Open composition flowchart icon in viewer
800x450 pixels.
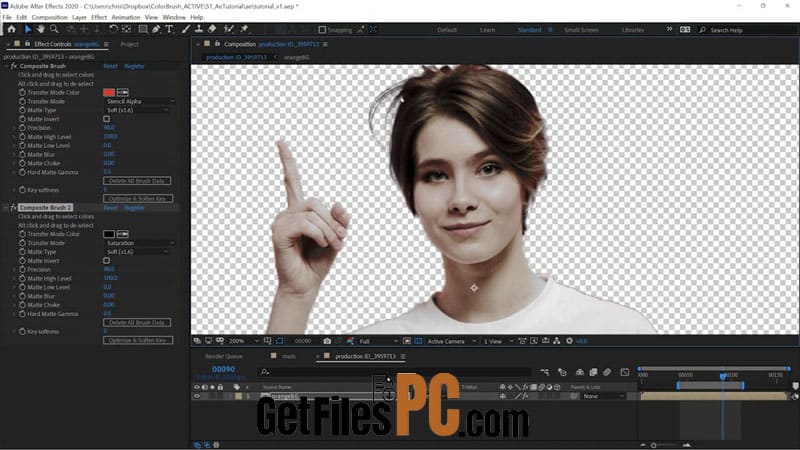click(557, 341)
